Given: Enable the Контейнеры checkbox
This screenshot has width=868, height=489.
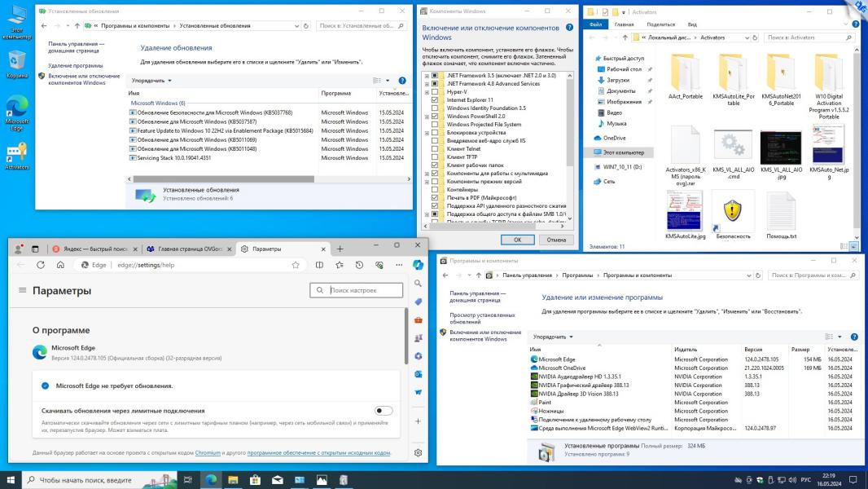Looking at the screenshot, I should [435, 189].
